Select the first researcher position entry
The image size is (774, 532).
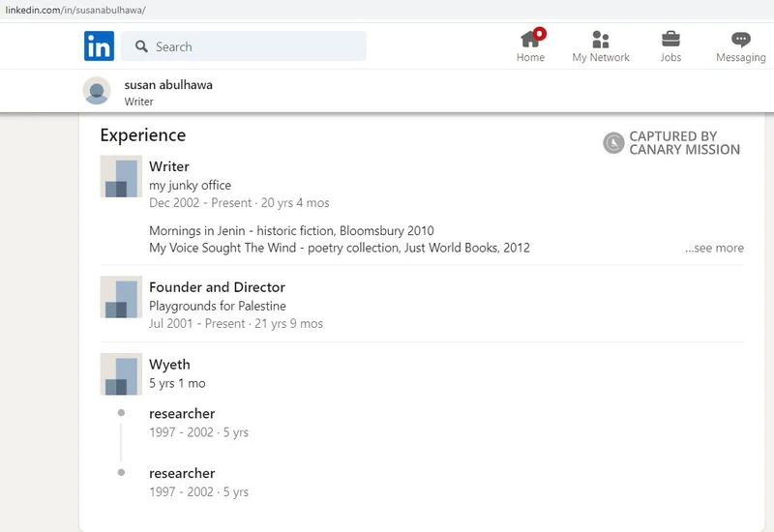pos(182,414)
